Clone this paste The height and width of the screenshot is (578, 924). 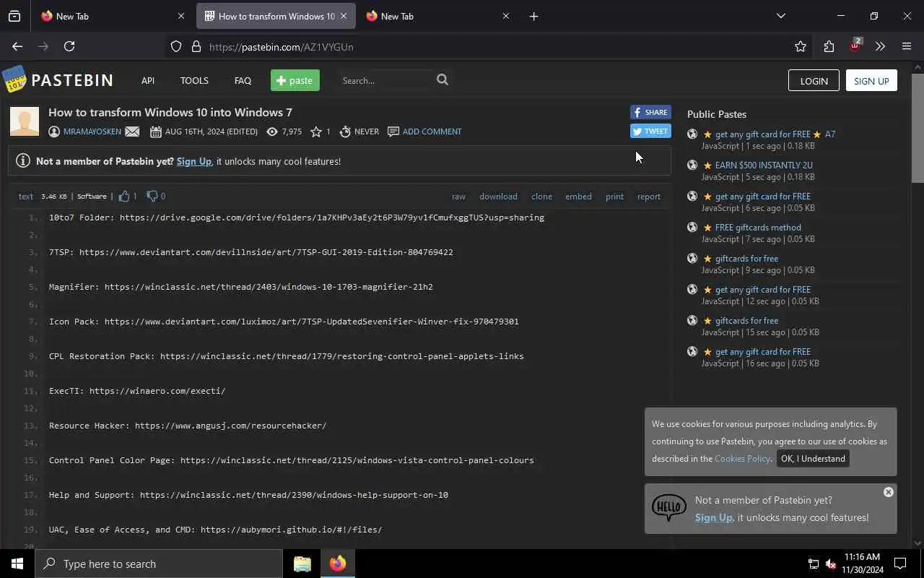(541, 196)
